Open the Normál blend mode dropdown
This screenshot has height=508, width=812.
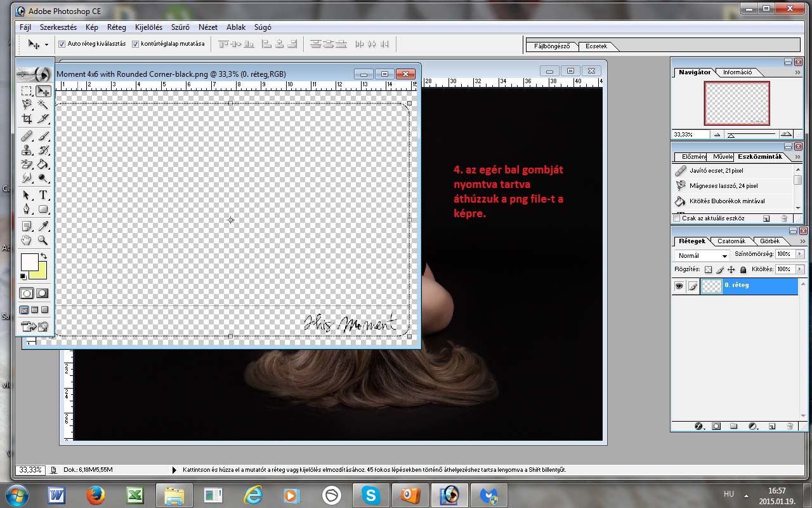(x=702, y=255)
